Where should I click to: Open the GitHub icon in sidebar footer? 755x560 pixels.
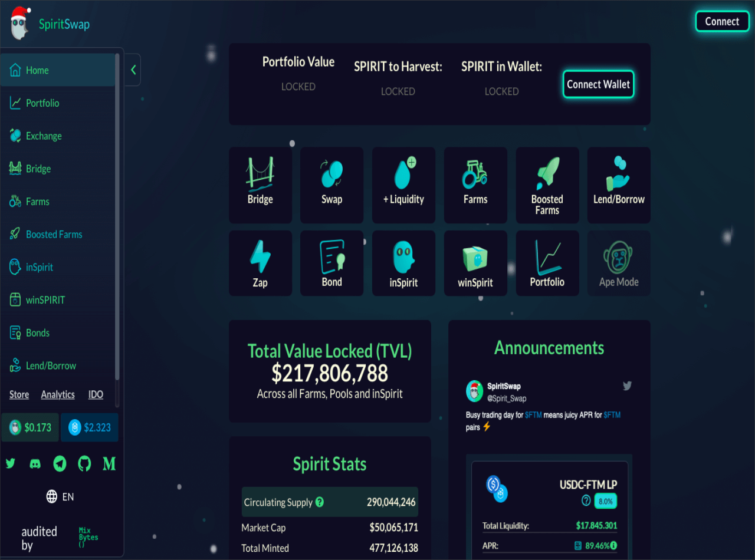85,464
